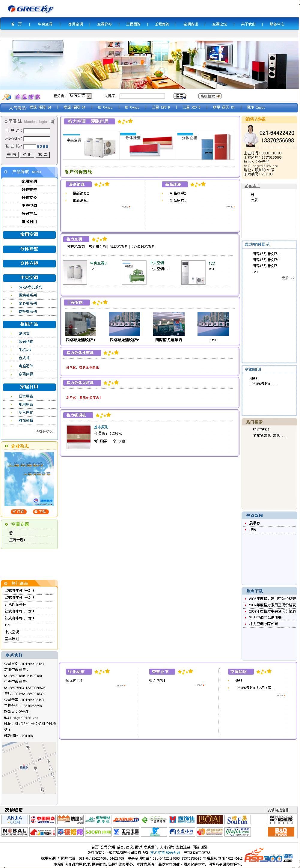Open the GMV多联机系列 sidebar category link

pyautogui.click(x=30, y=287)
